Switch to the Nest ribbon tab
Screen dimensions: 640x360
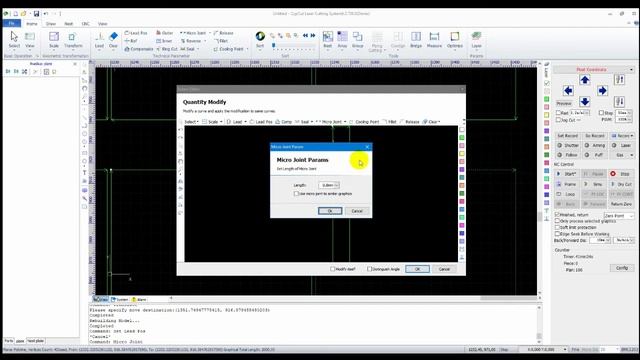click(x=69, y=24)
